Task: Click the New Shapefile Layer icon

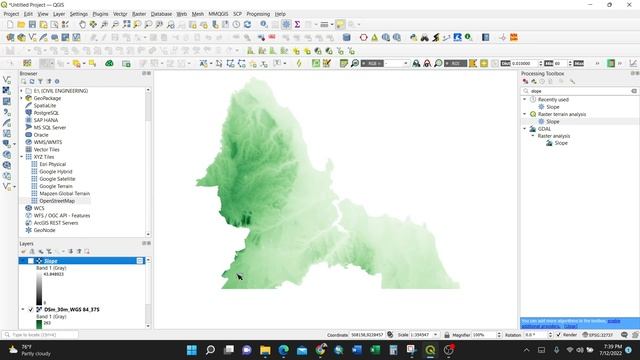Action: point(32,38)
